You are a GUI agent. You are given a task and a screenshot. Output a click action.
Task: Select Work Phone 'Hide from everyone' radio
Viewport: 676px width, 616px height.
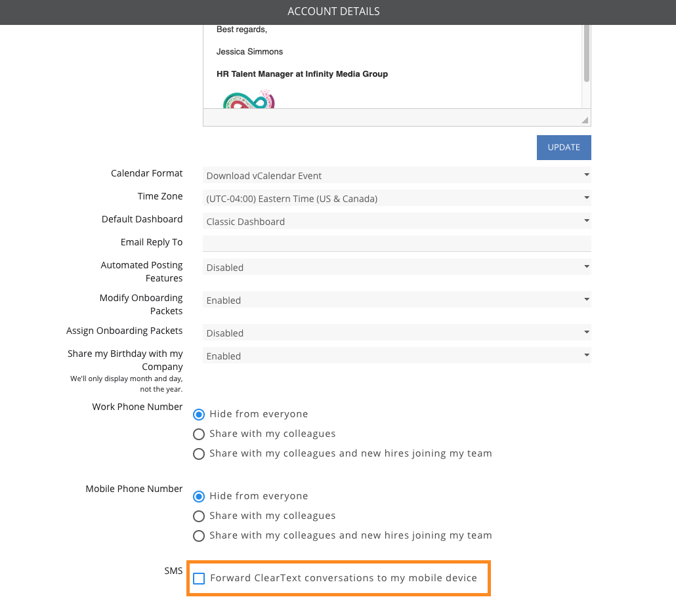(x=199, y=414)
